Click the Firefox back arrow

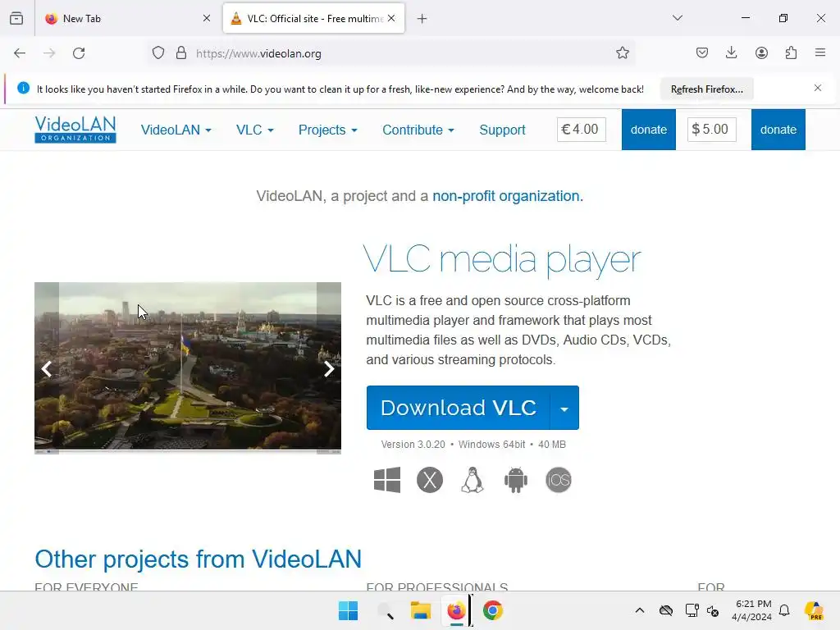[x=20, y=53]
